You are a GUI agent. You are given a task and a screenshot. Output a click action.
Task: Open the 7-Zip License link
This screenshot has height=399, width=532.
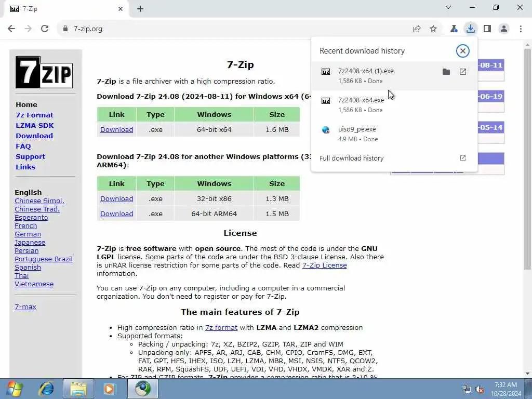click(x=324, y=265)
